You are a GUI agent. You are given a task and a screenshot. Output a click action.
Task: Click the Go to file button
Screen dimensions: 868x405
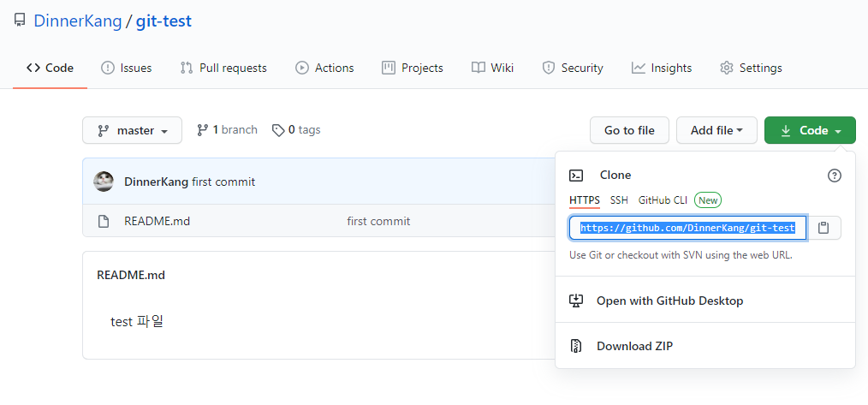click(629, 130)
